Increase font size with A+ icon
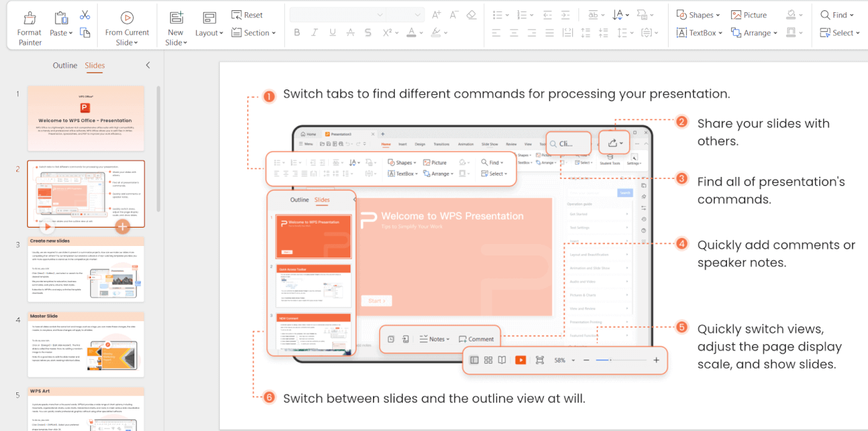 pyautogui.click(x=437, y=15)
